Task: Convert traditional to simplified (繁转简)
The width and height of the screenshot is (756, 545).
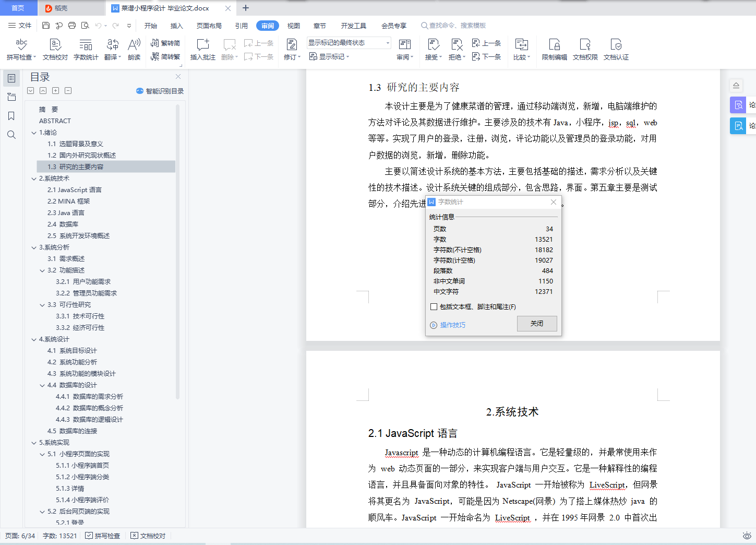Action: pyautogui.click(x=165, y=43)
